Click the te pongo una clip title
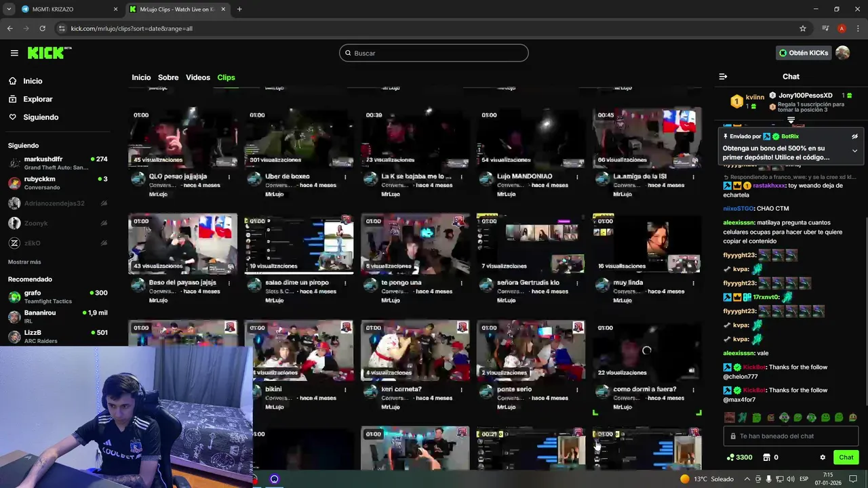The image size is (868, 488). coord(401,283)
